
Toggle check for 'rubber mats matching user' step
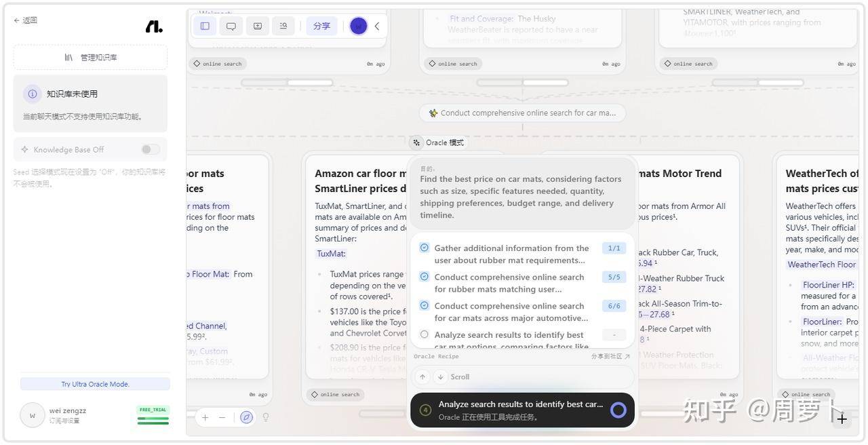click(x=425, y=277)
